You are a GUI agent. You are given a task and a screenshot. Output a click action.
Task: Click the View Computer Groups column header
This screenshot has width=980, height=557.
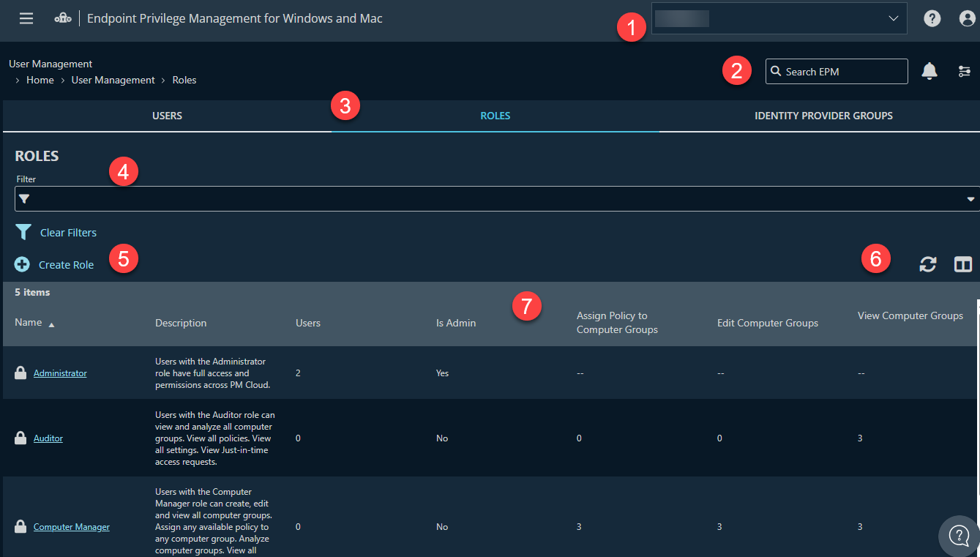click(x=910, y=315)
